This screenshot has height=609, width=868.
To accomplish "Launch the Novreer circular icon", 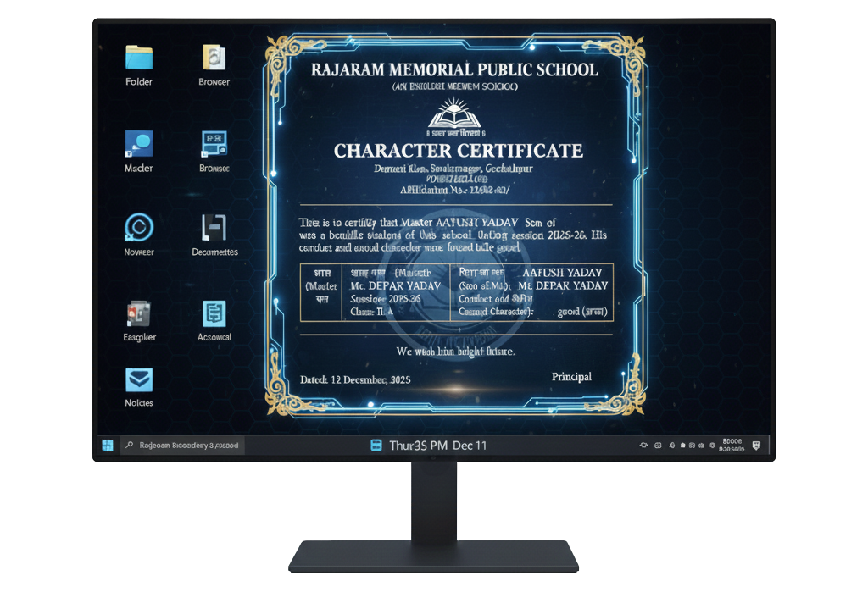I will (138, 227).
